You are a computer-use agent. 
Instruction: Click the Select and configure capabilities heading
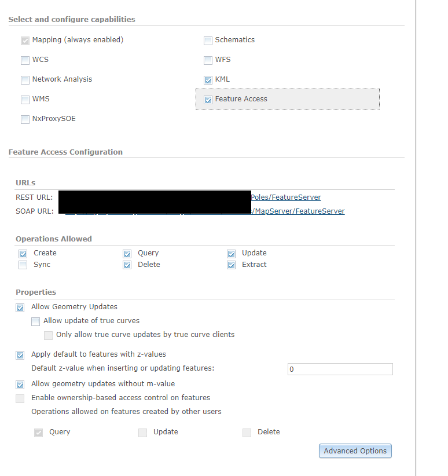(x=72, y=20)
